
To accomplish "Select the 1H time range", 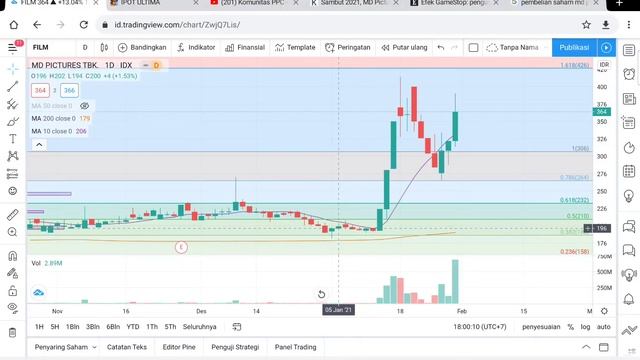I will 39,327.
